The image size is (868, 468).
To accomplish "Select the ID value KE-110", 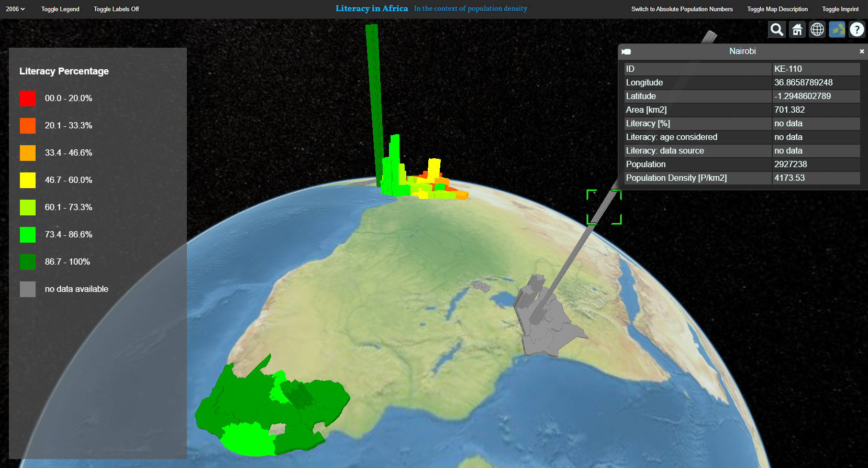I will tap(788, 69).
